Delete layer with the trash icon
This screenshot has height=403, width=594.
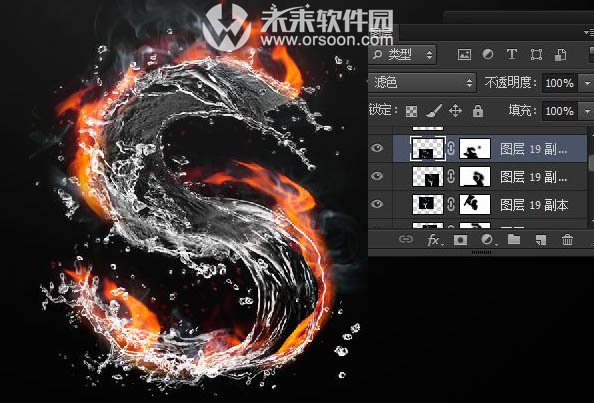567,240
